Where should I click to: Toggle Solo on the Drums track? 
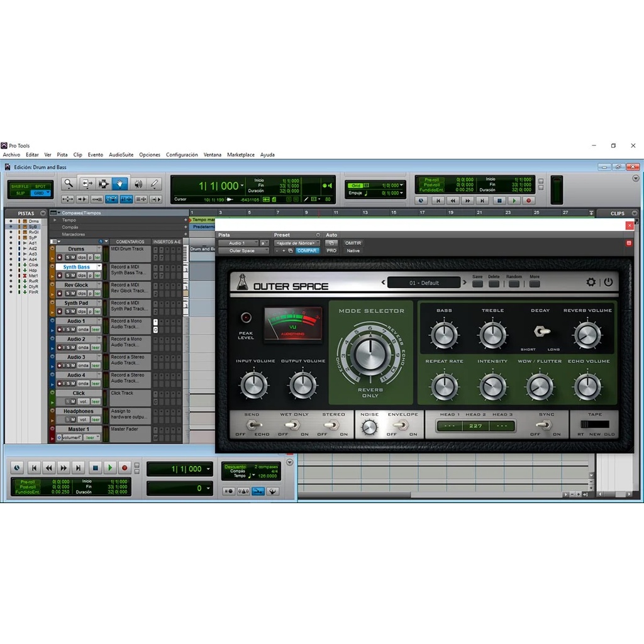(x=67, y=257)
